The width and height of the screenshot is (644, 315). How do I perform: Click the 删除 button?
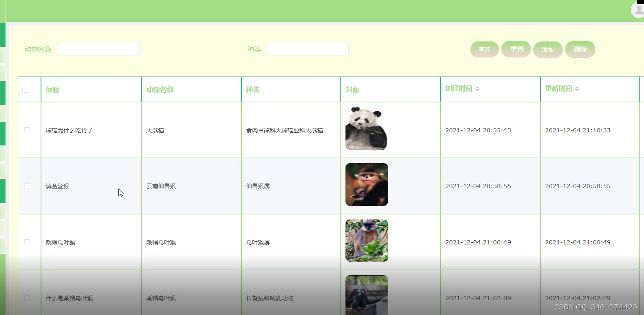[x=580, y=49]
